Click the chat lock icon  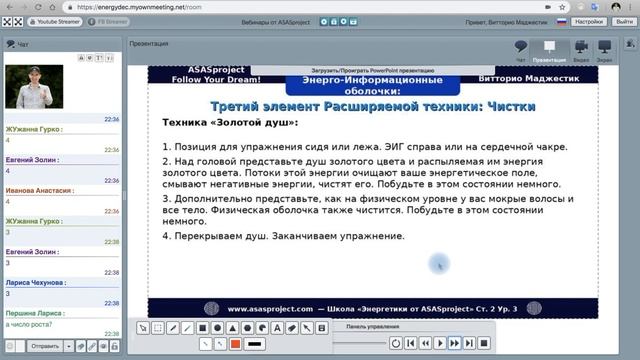click(115, 346)
